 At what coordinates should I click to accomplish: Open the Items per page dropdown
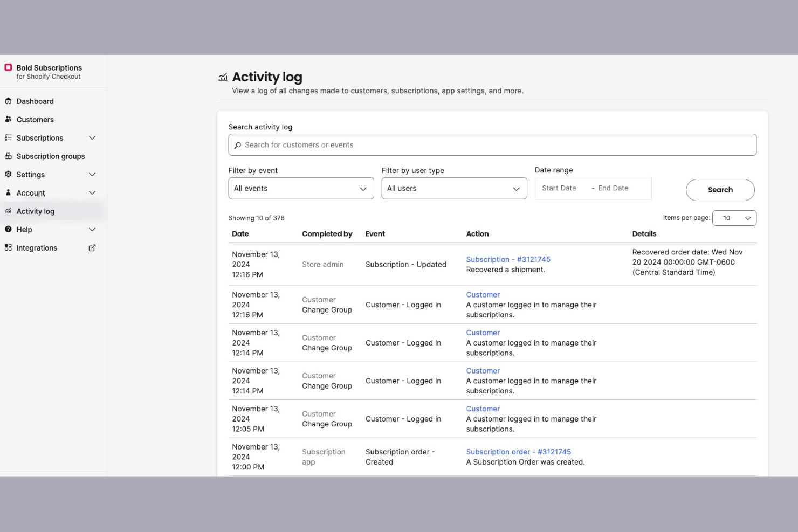(x=734, y=218)
